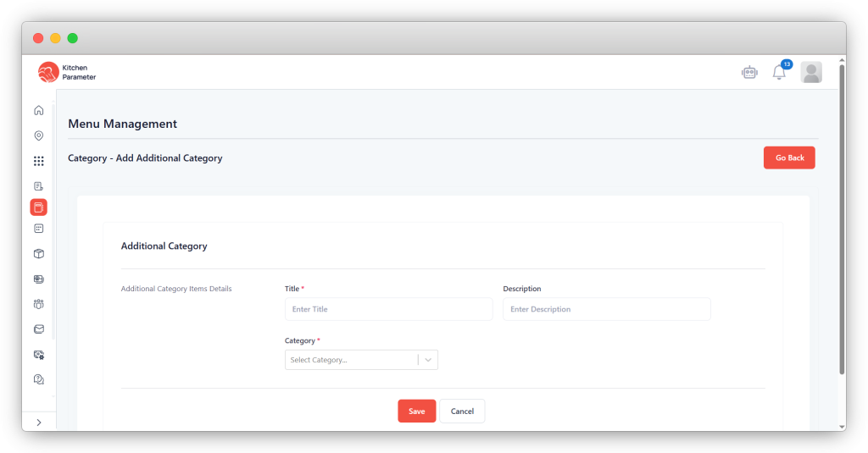Viewport: 868px width, 453px height.
Task: Click the Category dropdown chevron arrow
Action: click(429, 360)
